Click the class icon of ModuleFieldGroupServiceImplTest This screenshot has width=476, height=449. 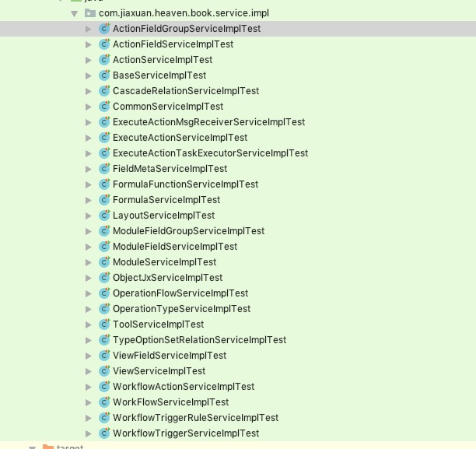coord(104,231)
